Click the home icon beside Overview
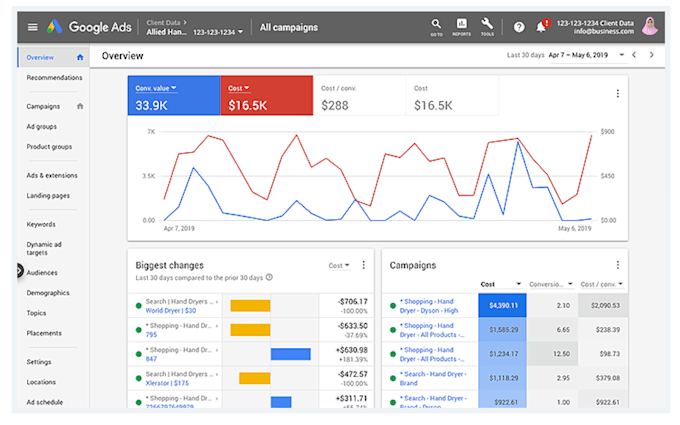The width and height of the screenshot is (680, 425). click(x=80, y=57)
